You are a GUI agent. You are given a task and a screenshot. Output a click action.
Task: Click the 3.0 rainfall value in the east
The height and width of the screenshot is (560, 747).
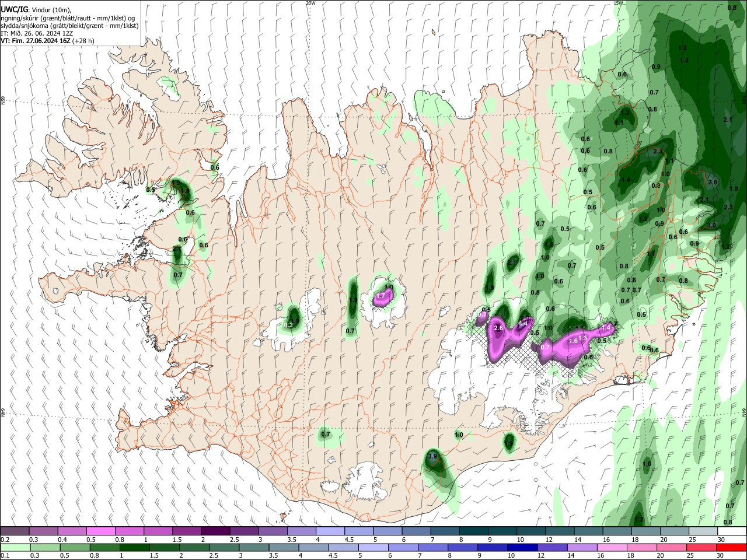pyautogui.click(x=711, y=225)
